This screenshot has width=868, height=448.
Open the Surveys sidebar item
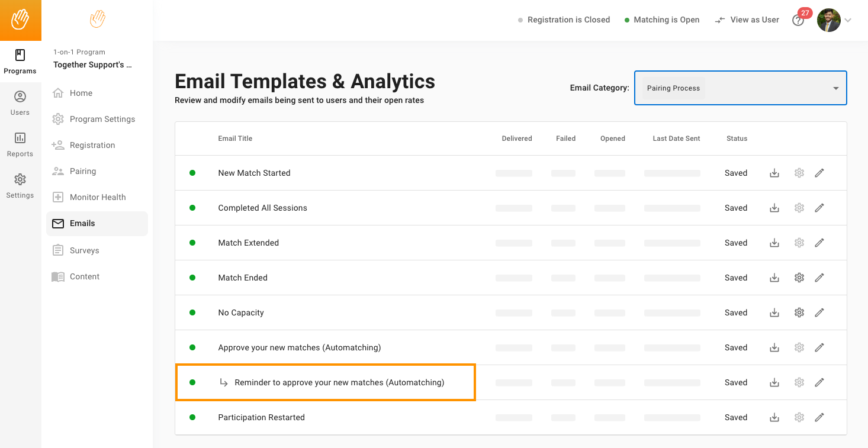point(84,250)
